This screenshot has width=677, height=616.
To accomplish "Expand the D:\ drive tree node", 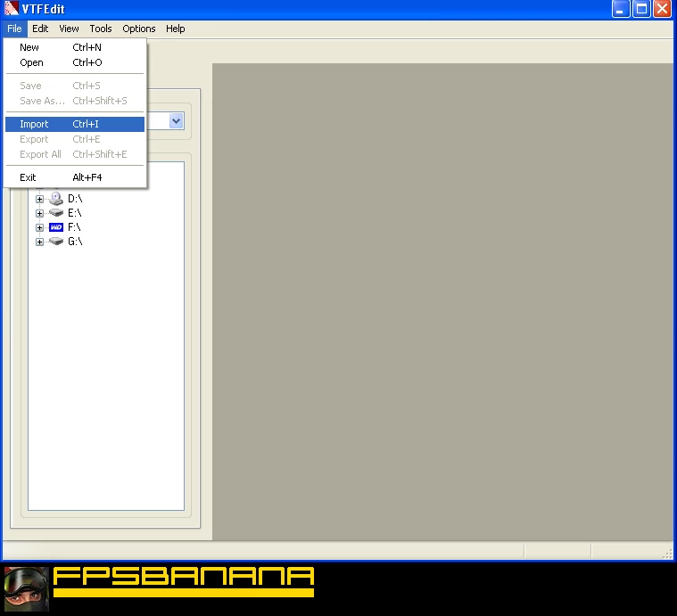I will 39,200.
